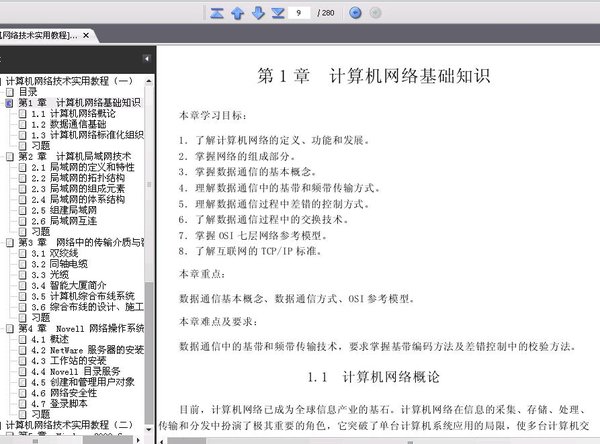Open bookmark 4.2 NetWare 服务器的安装

(87, 350)
